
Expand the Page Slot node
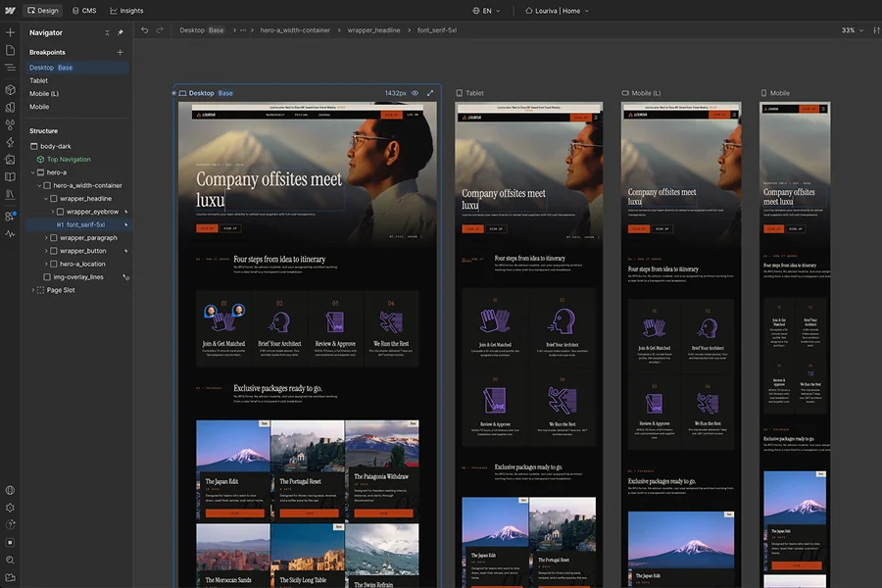click(32, 290)
